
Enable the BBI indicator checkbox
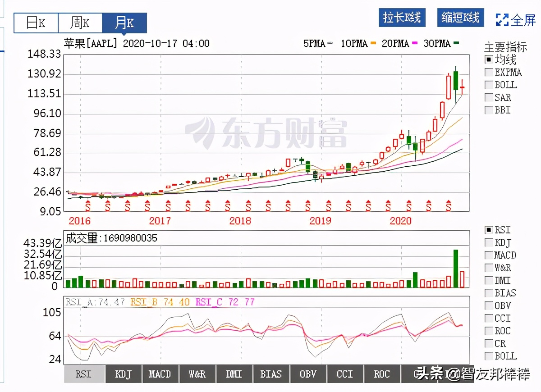pos(489,110)
